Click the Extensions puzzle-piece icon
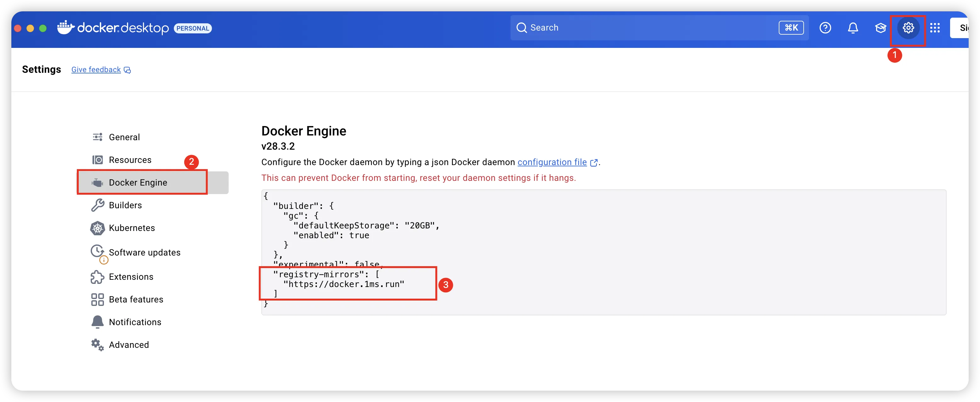This screenshot has height=402, width=980. 97,277
